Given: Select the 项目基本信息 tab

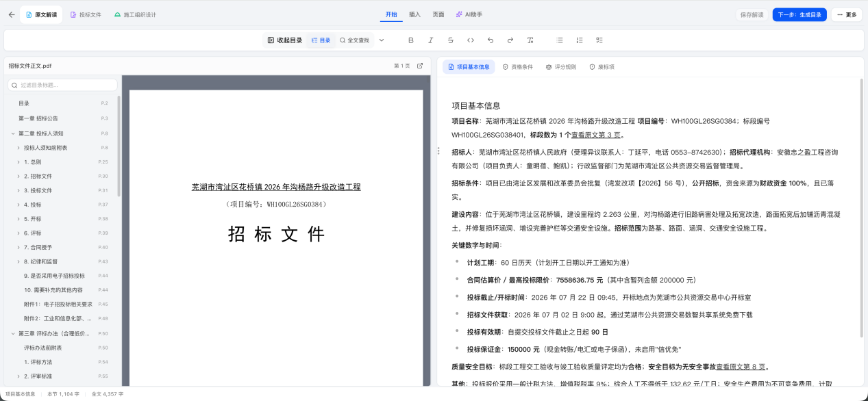Looking at the screenshot, I should coord(469,67).
